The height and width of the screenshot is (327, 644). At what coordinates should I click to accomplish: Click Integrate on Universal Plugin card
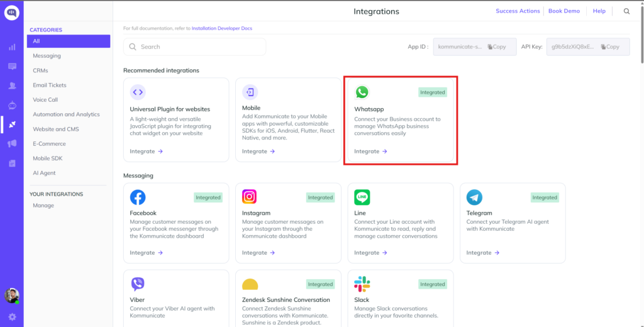(x=146, y=151)
